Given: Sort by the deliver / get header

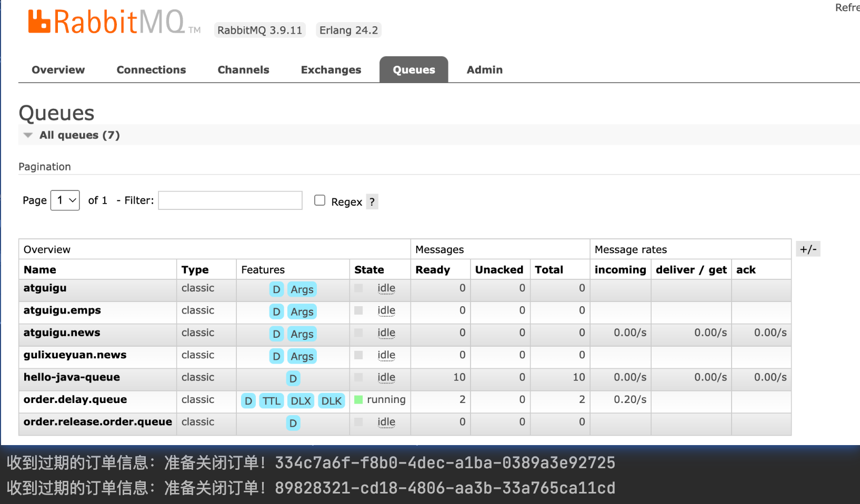Looking at the screenshot, I should (x=691, y=270).
